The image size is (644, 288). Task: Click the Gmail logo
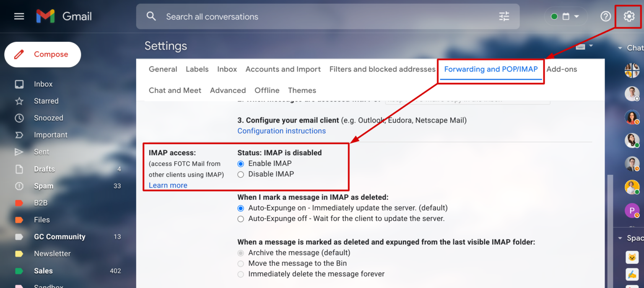click(x=64, y=16)
